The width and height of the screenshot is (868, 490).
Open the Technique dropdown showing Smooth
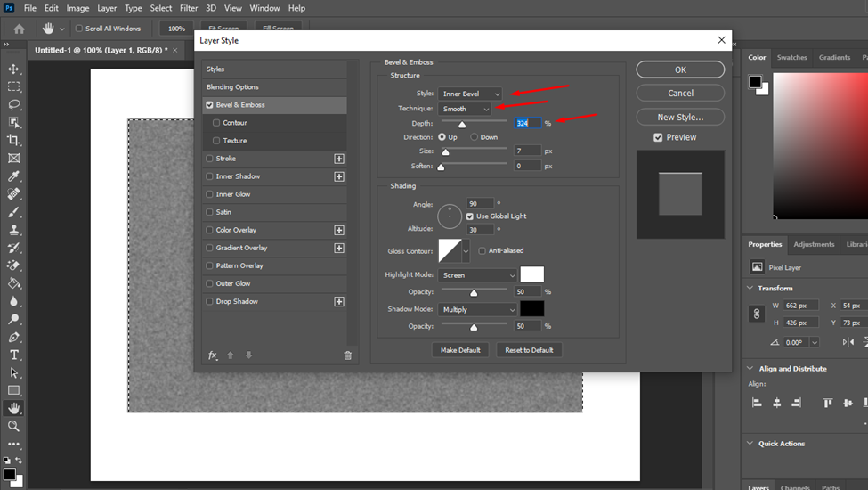(465, 109)
